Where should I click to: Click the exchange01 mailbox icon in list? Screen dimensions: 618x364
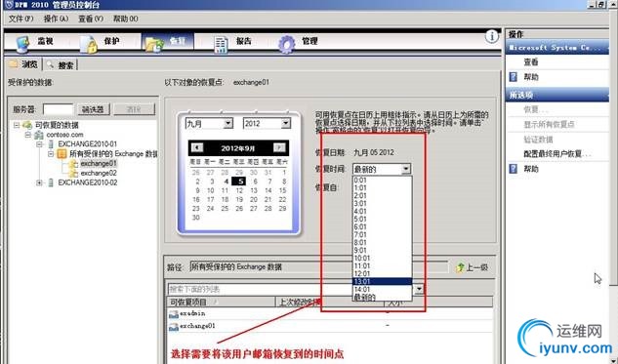coord(174,327)
